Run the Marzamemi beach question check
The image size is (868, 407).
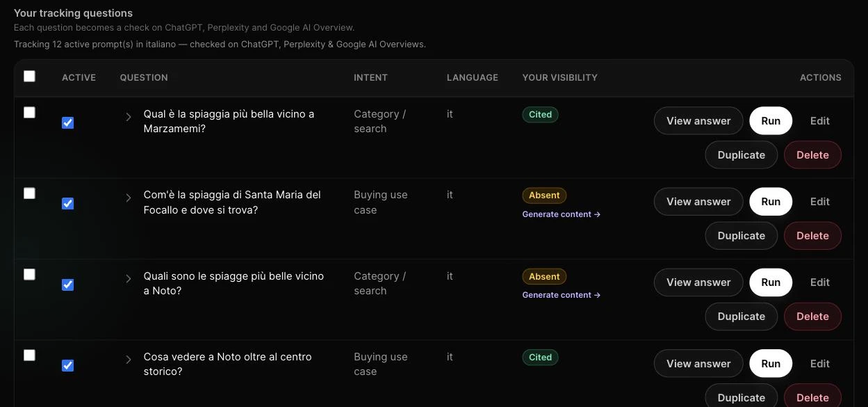pyautogui.click(x=771, y=121)
